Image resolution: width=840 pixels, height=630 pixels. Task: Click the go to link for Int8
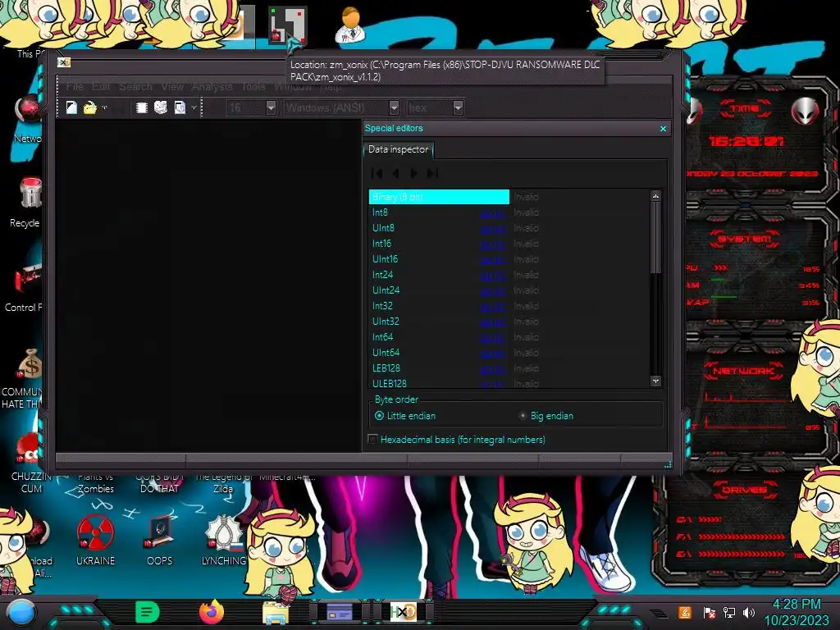tap(492, 212)
